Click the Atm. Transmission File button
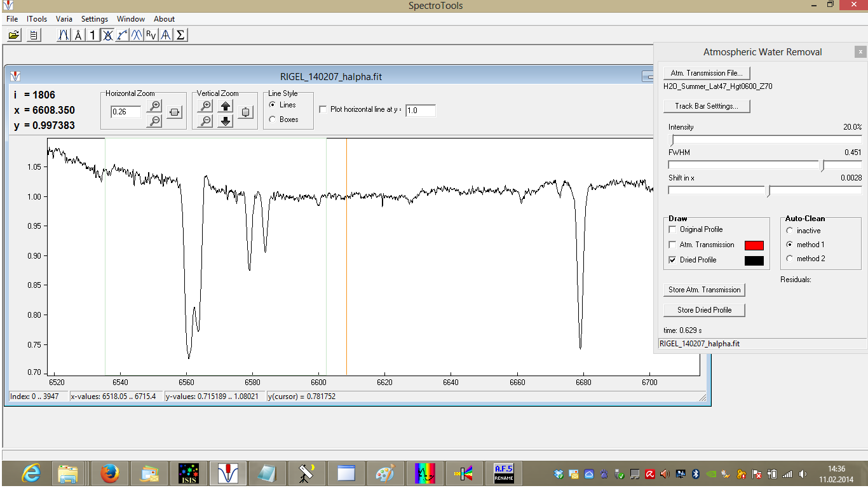This screenshot has width=868, height=488. [707, 73]
